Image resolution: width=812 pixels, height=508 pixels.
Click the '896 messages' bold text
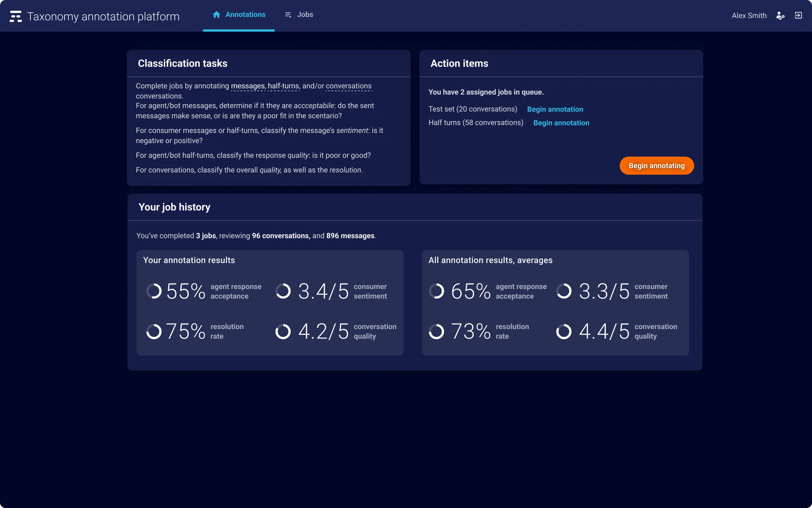click(350, 236)
